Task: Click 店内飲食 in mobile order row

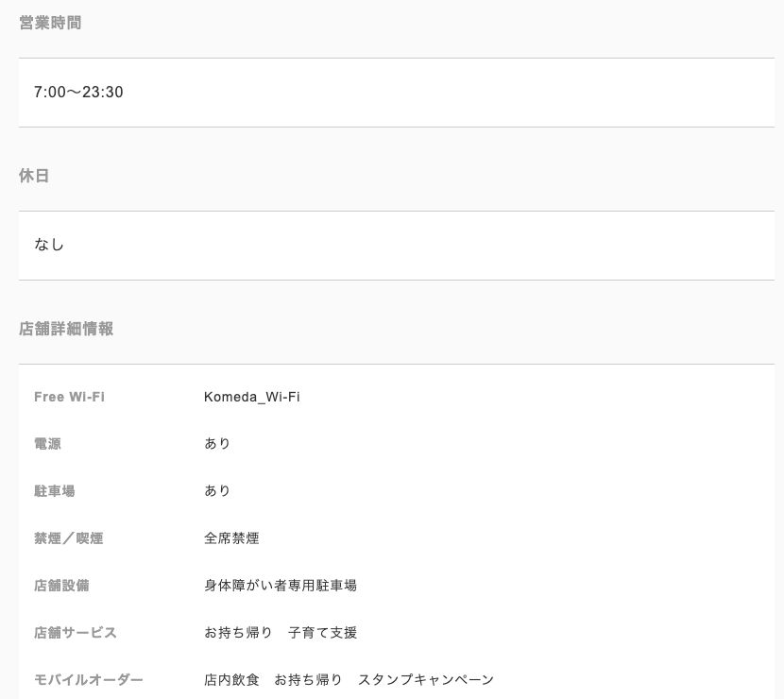Action: tap(231, 680)
